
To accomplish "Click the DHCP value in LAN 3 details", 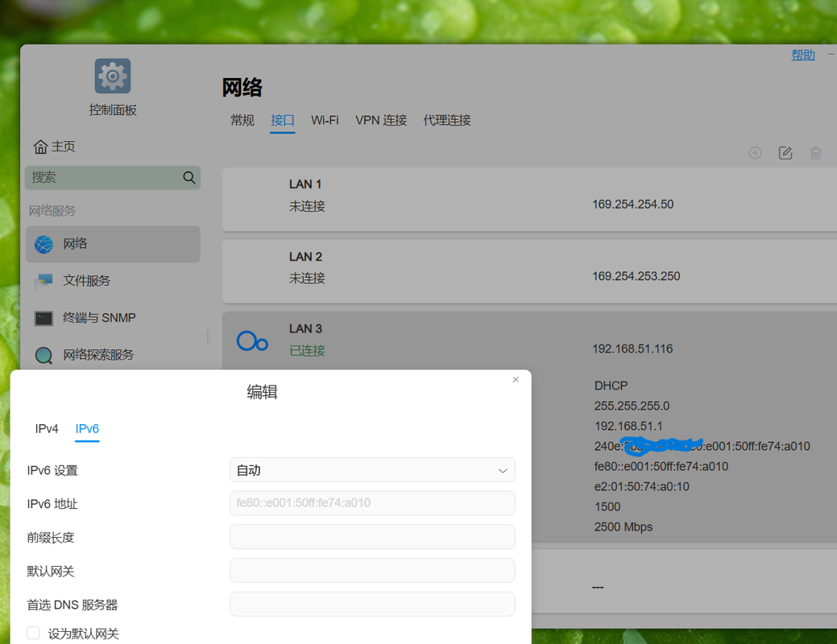I will tap(611, 386).
